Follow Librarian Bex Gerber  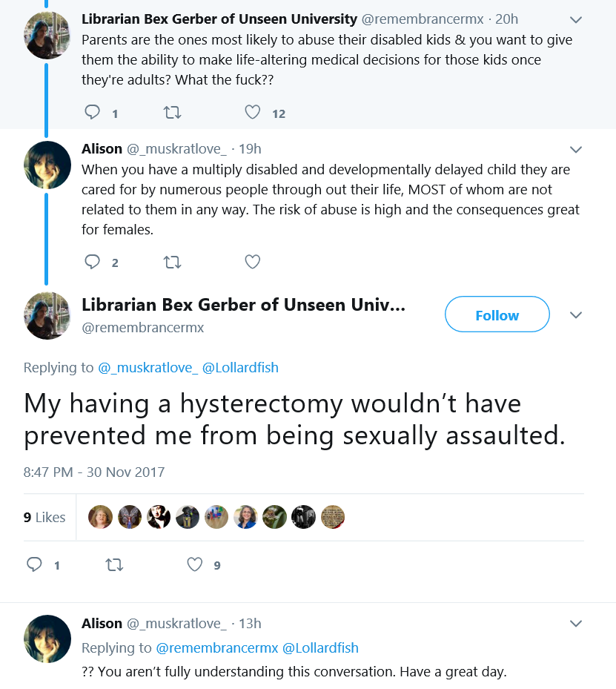point(497,314)
